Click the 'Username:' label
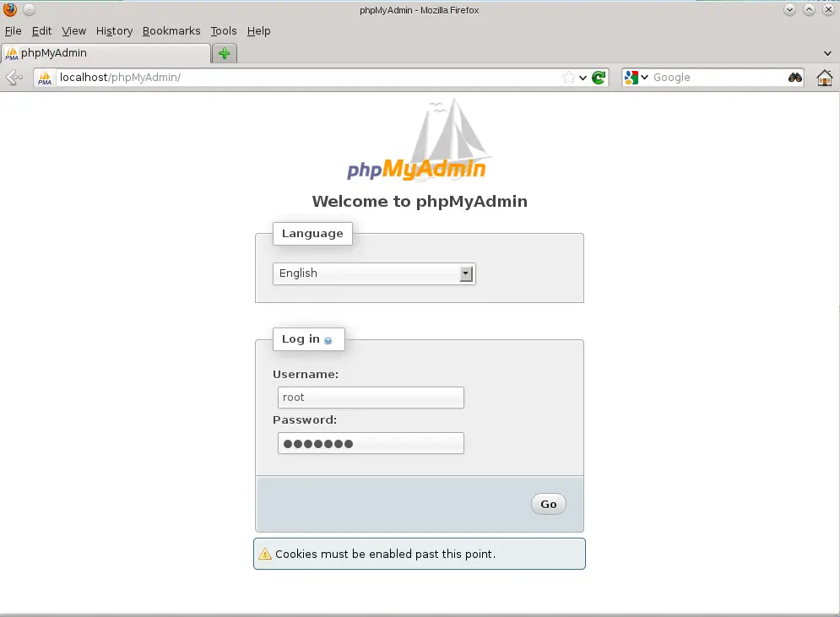 click(306, 375)
